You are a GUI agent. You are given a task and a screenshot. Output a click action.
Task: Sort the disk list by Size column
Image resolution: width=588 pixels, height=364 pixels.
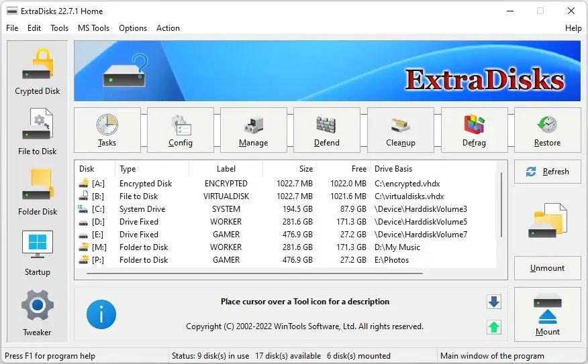coord(289,169)
